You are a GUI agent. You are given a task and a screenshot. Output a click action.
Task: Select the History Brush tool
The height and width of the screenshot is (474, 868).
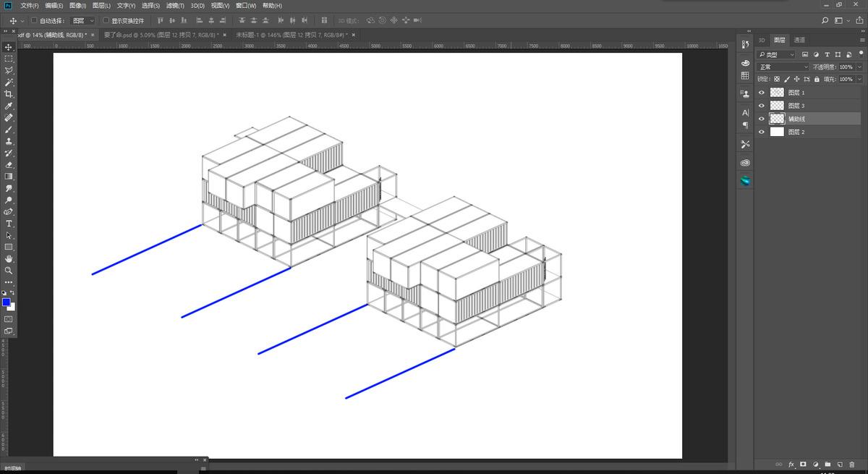9,153
